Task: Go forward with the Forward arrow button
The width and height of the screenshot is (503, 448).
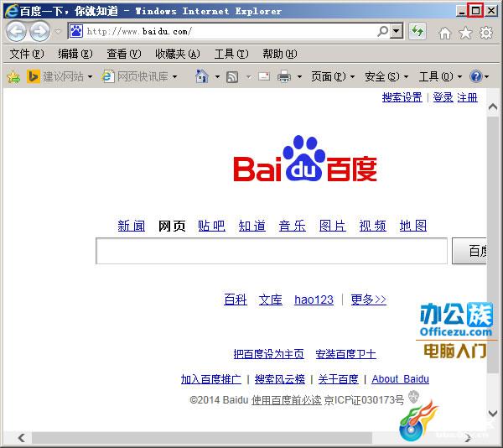Action: 39,31
